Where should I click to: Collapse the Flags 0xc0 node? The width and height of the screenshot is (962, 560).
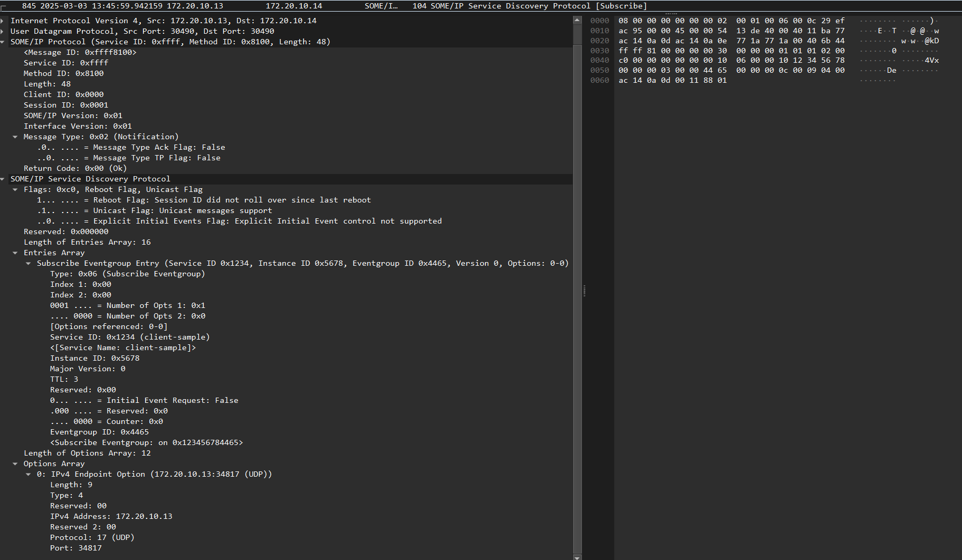click(15, 189)
